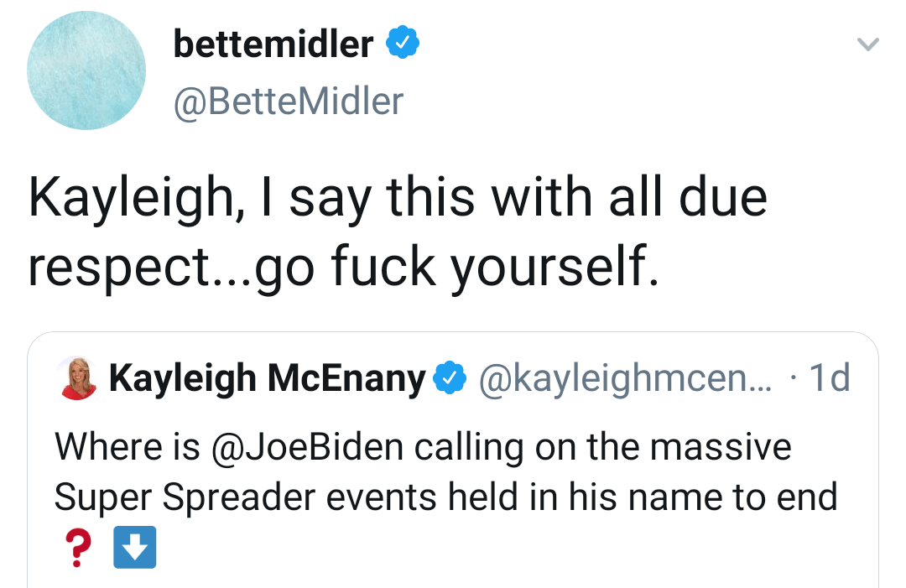Click the Twitter verified checkmark in the quoted tweet
The image size is (906, 588).
(450, 377)
